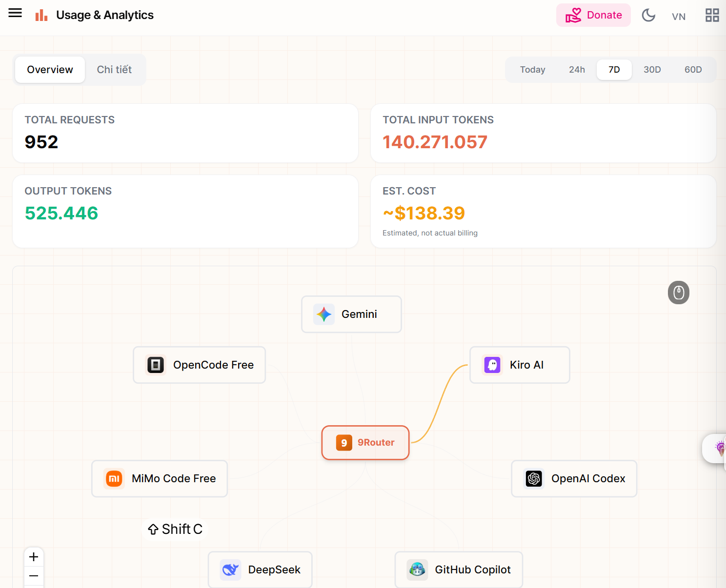The width and height of the screenshot is (726, 588).
Task: Click the Kiro AI ghost icon
Action: click(x=492, y=365)
